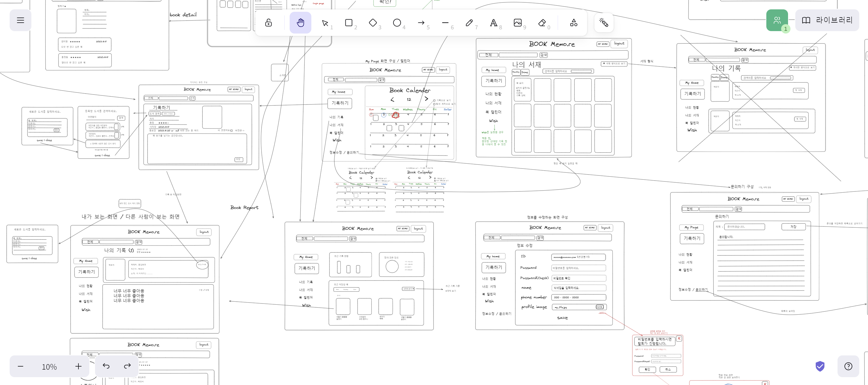Screen dimensions: 868x385
Task: Choose the Diamond shape tool
Action: (373, 23)
